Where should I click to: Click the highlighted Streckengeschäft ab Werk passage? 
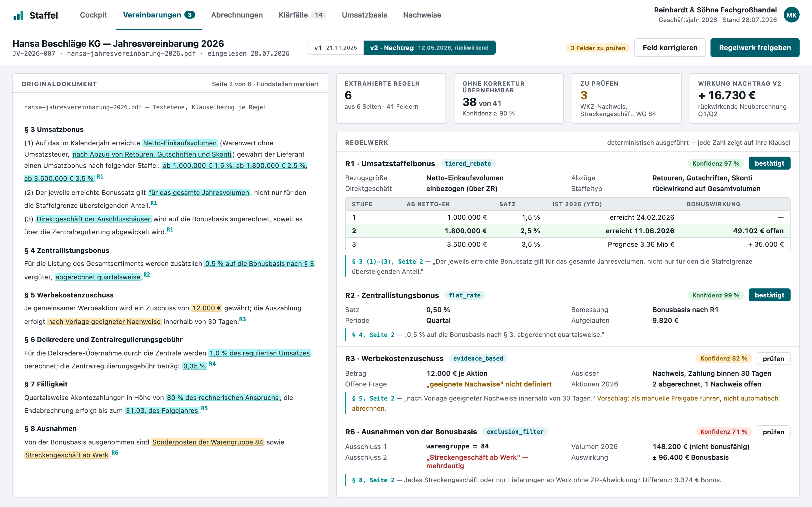click(x=67, y=455)
